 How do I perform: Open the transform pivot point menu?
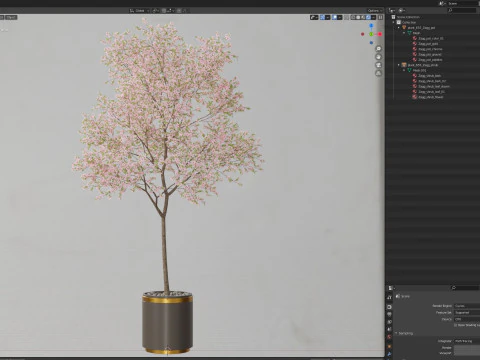point(156,11)
